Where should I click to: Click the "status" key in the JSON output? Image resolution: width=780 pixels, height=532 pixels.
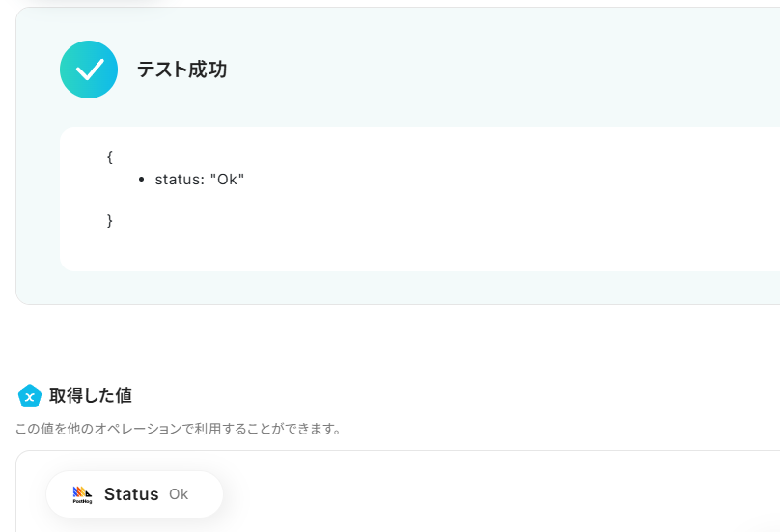pos(176,180)
